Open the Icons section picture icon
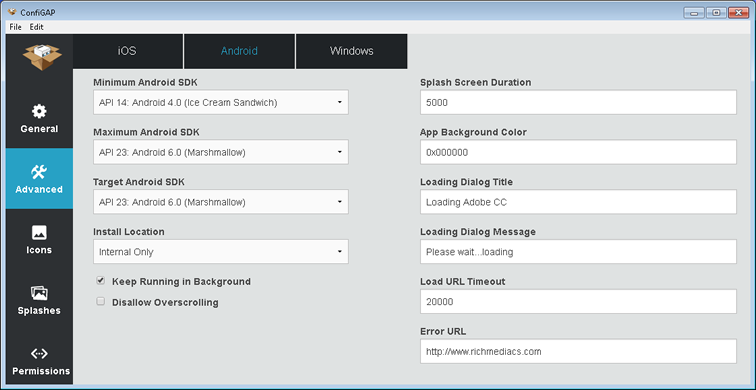 point(39,232)
